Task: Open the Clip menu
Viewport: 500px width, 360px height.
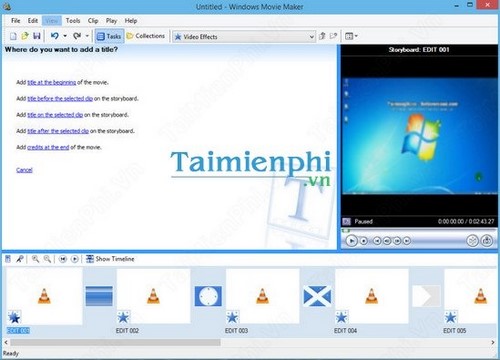Action: coord(93,21)
